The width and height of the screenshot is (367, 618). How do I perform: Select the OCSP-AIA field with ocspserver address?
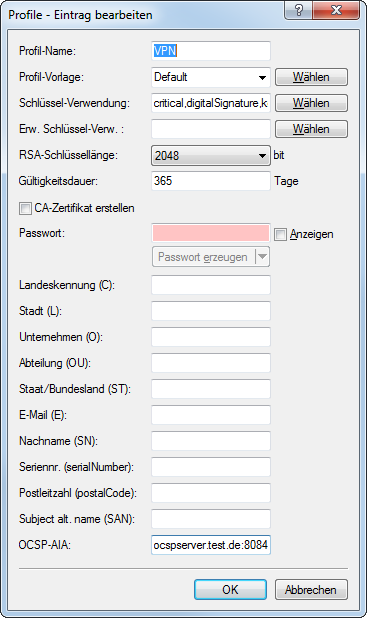point(211,545)
